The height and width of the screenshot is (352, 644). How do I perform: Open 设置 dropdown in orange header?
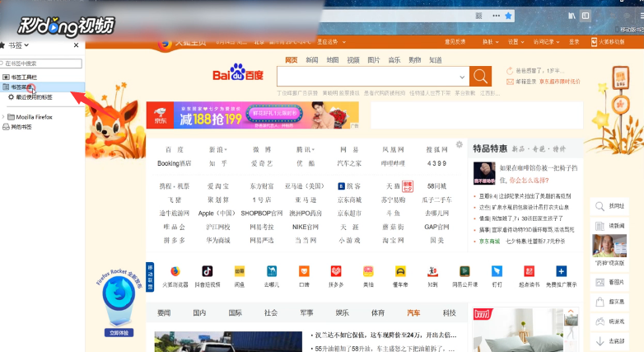click(x=516, y=42)
